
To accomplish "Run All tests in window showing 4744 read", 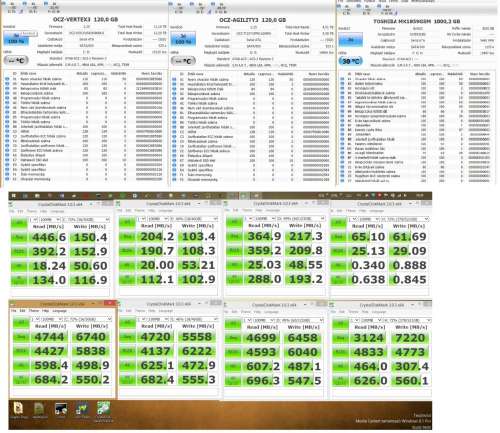I will (21, 322).
